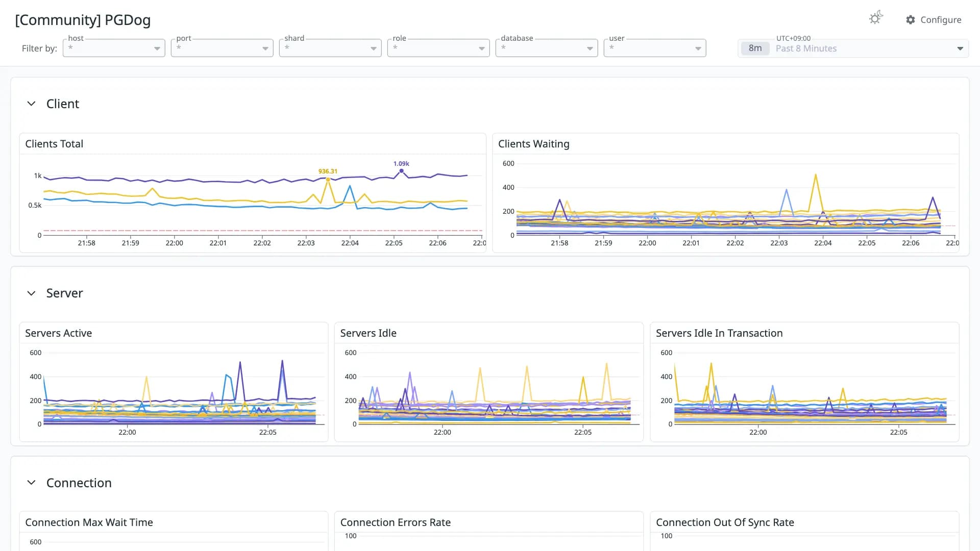The height and width of the screenshot is (551, 980).
Task: Collapse the Connection section chevron
Action: pyautogui.click(x=31, y=483)
